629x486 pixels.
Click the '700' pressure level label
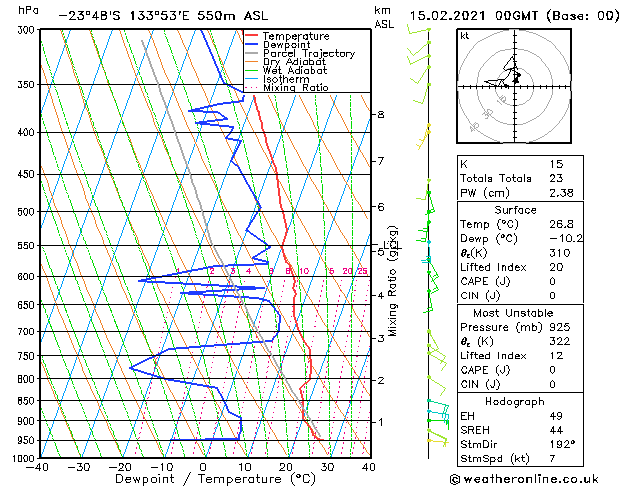28,332
